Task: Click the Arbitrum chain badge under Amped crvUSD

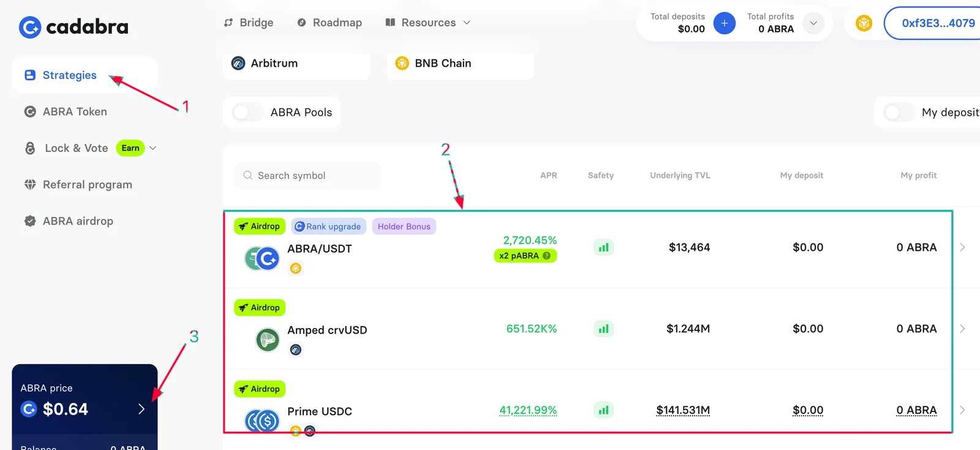Action: (296, 349)
